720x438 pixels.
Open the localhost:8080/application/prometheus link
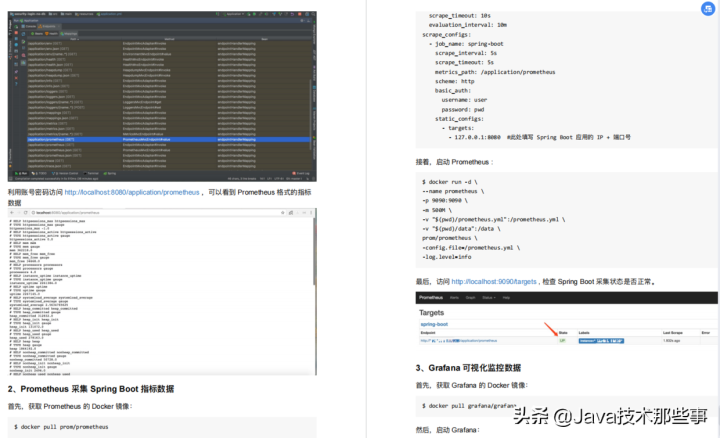point(132,192)
